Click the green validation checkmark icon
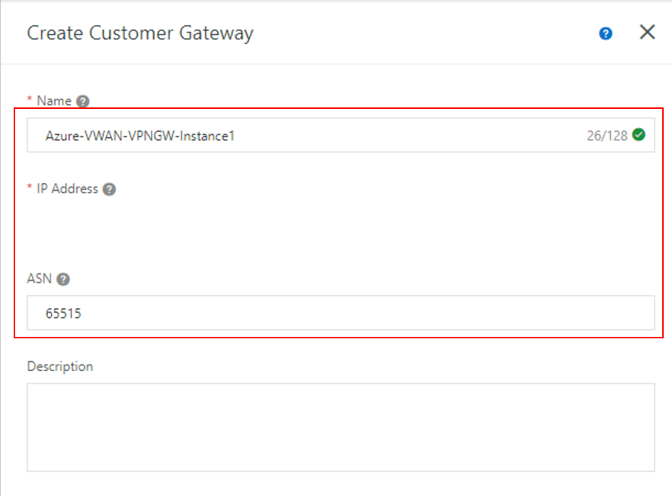This screenshot has height=496, width=672. (x=639, y=135)
